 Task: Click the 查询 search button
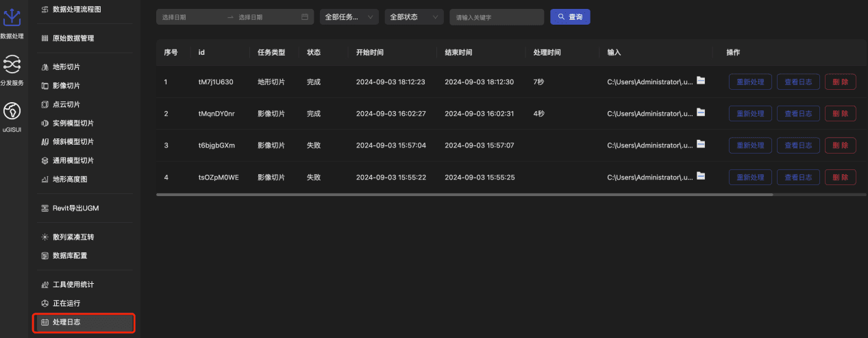570,16
